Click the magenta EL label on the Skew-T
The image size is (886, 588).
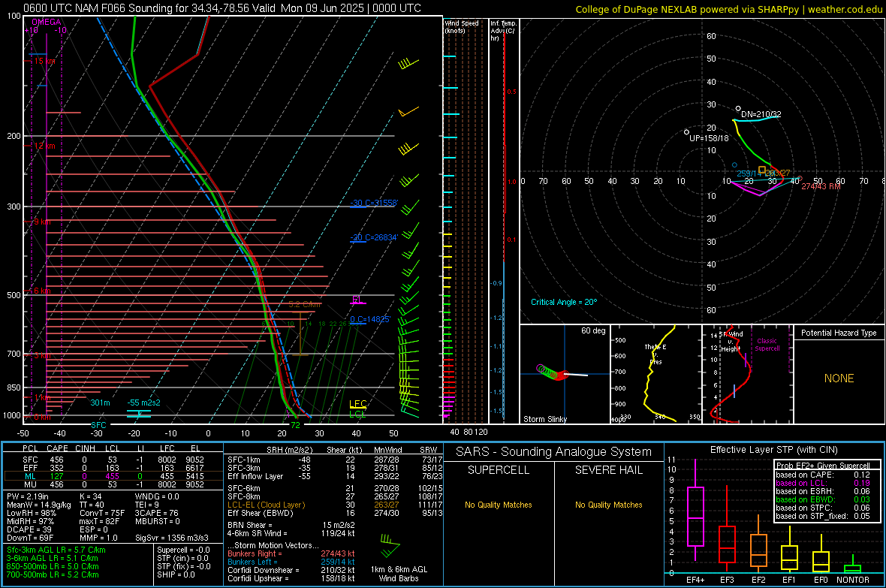[357, 299]
